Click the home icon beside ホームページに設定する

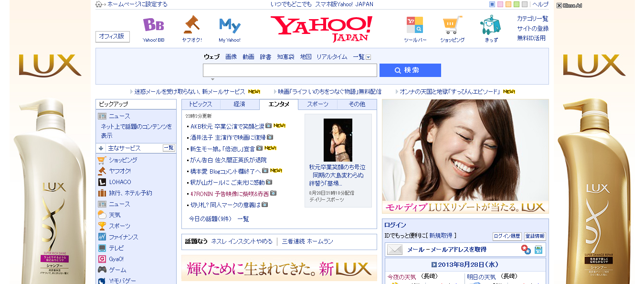[99, 4]
